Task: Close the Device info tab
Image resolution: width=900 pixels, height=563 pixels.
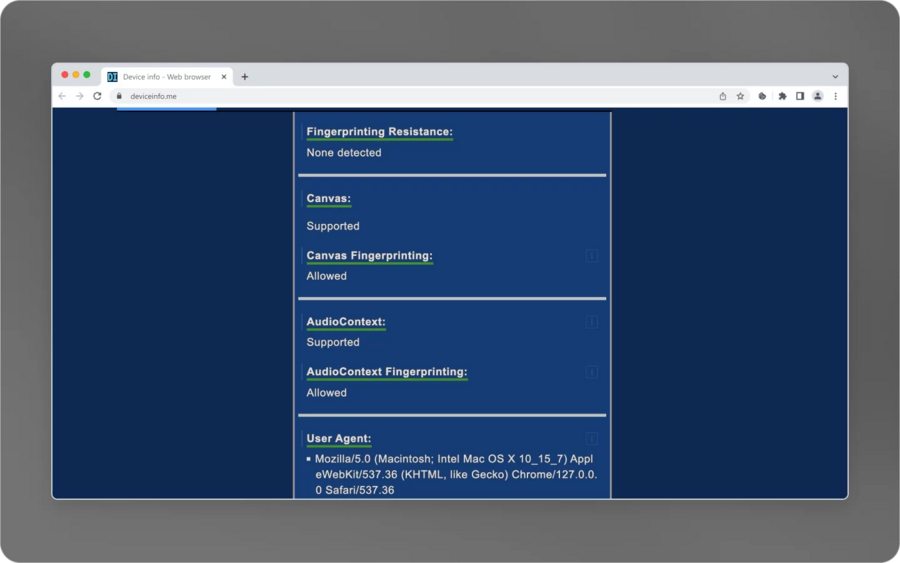Action: pos(224,76)
